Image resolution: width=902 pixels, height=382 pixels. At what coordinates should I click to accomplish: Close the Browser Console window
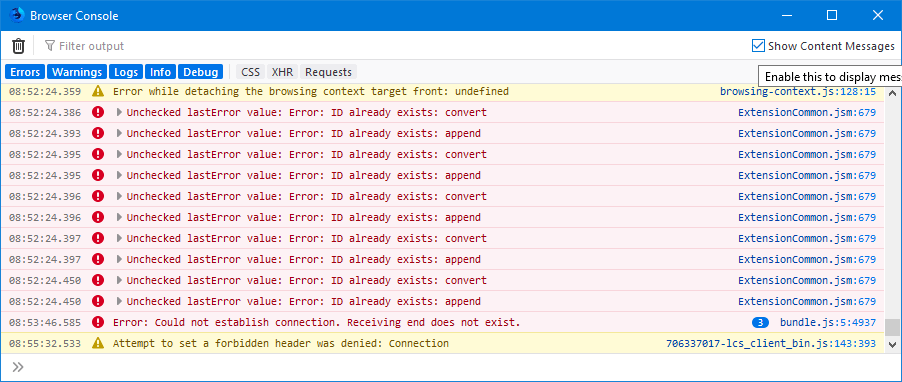pyautogui.click(x=877, y=16)
